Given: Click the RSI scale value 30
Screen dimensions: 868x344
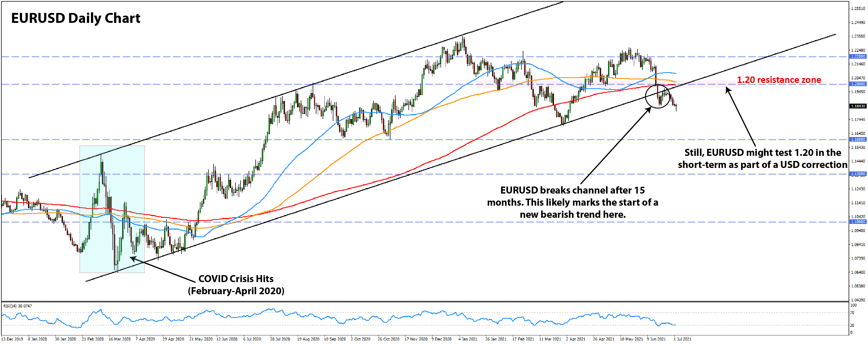Looking at the screenshot, I should pyautogui.click(x=852, y=325).
